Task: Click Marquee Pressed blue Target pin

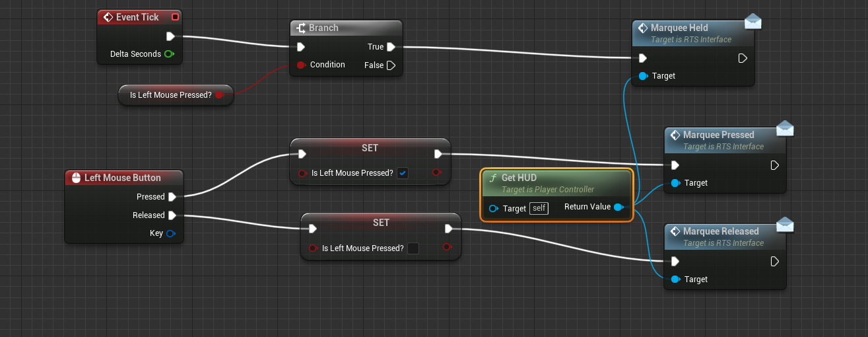Action: tap(675, 183)
